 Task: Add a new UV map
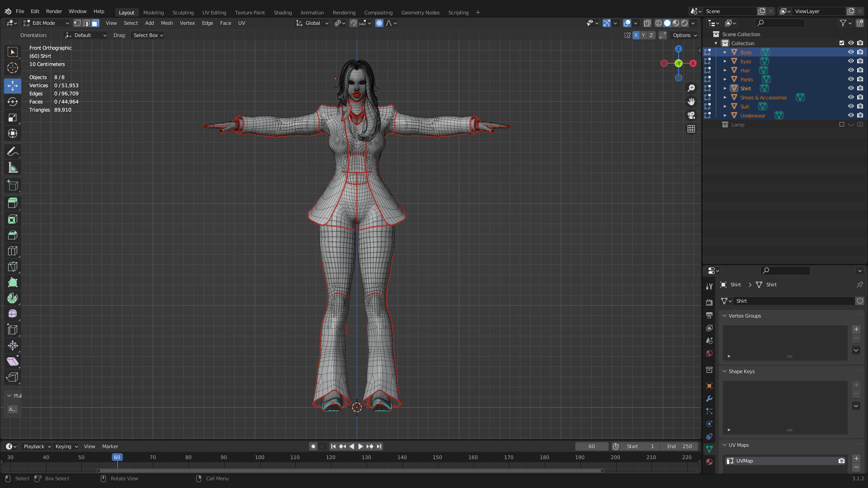(856, 459)
